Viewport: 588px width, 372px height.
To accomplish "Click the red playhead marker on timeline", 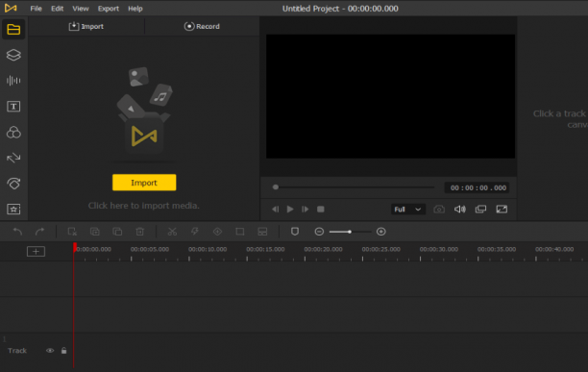I will (x=75, y=247).
